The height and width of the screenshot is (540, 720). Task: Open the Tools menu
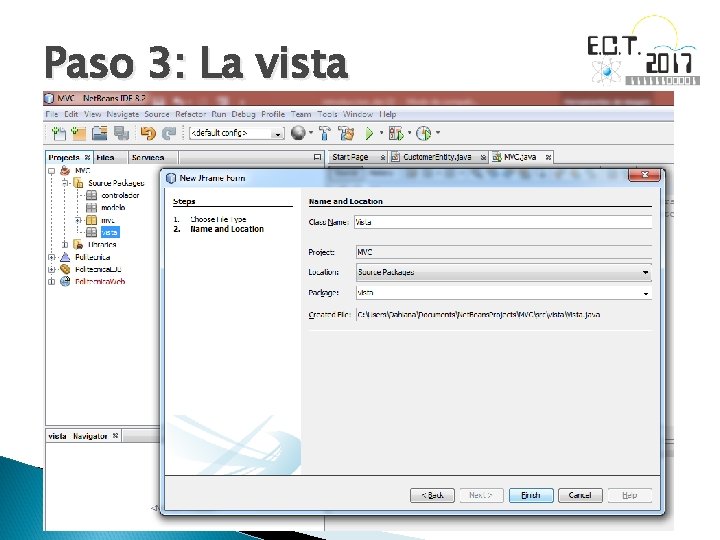[x=327, y=114]
